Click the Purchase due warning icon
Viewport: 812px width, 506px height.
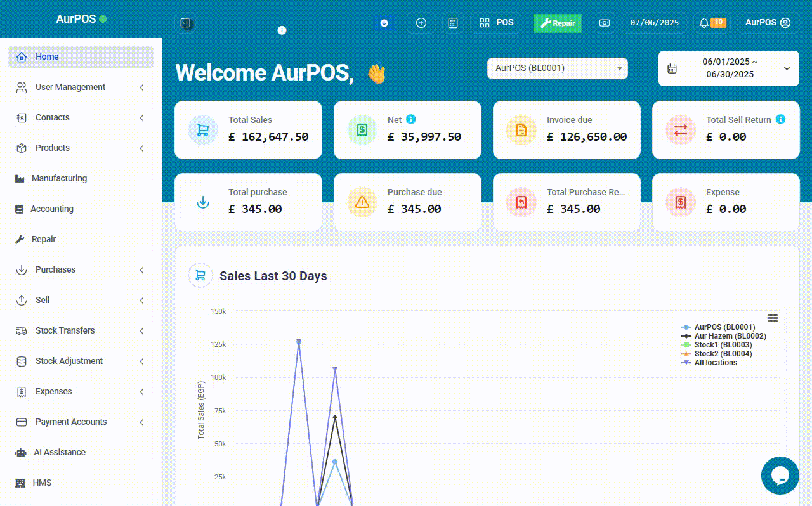[362, 202]
